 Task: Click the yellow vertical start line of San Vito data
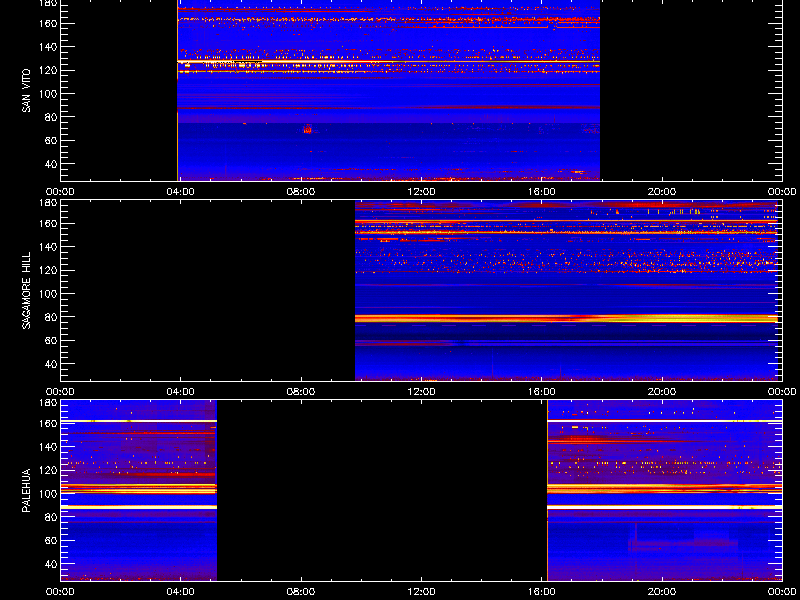(178, 90)
